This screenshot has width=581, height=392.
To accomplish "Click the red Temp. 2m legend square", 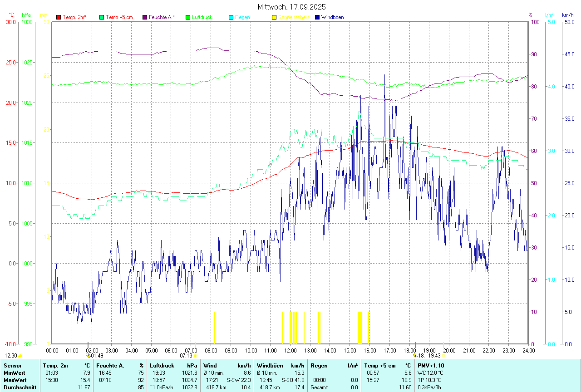I will tap(59, 17).
